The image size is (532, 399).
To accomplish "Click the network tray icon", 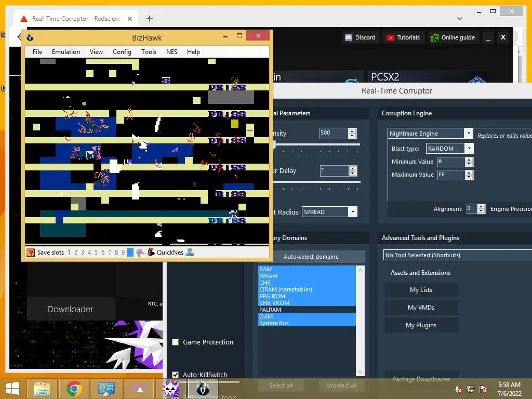I will coord(471,389).
